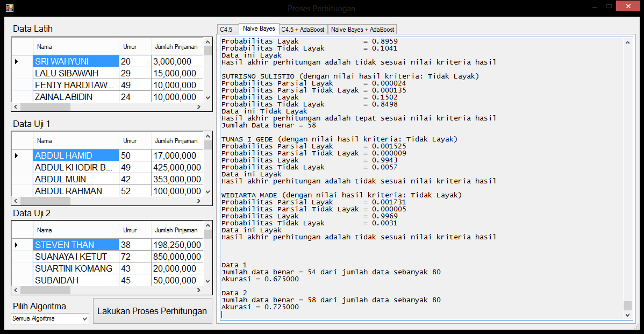Select SUANAYA I KETUT in Data Uji 2

tap(75, 257)
